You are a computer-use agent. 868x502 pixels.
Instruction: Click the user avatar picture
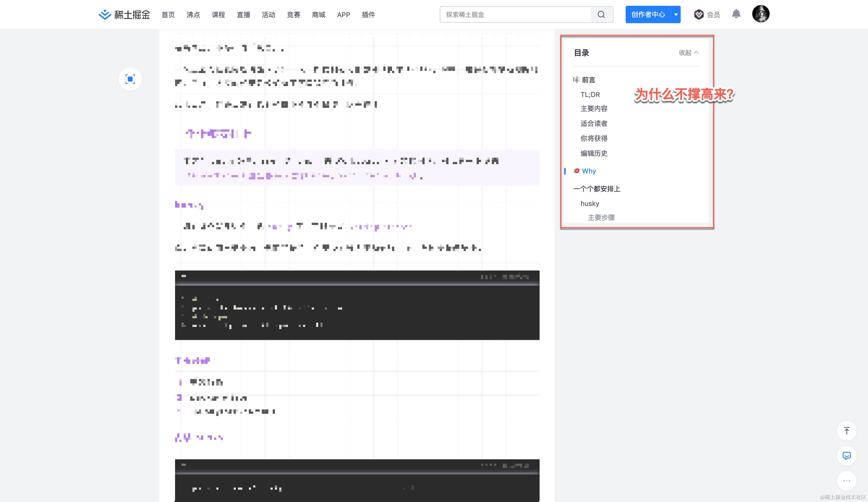761,14
